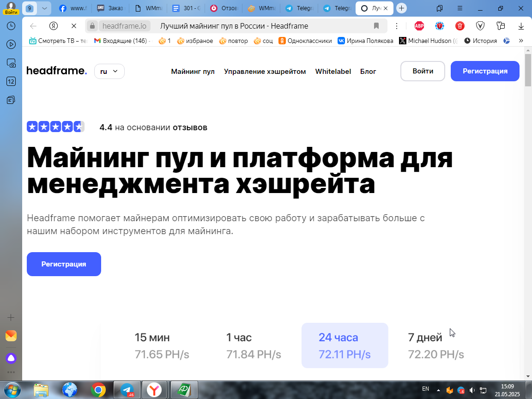Switch to the 301 document tab
The width and height of the screenshot is (532, 399).
186,8
